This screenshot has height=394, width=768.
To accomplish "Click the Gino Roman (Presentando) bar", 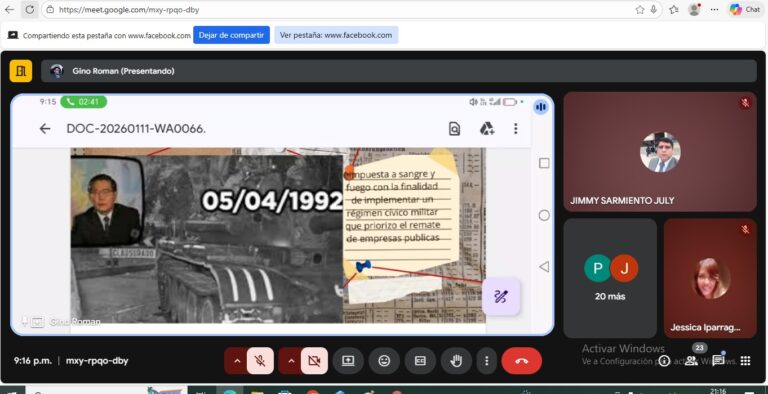I will (399, 71).
